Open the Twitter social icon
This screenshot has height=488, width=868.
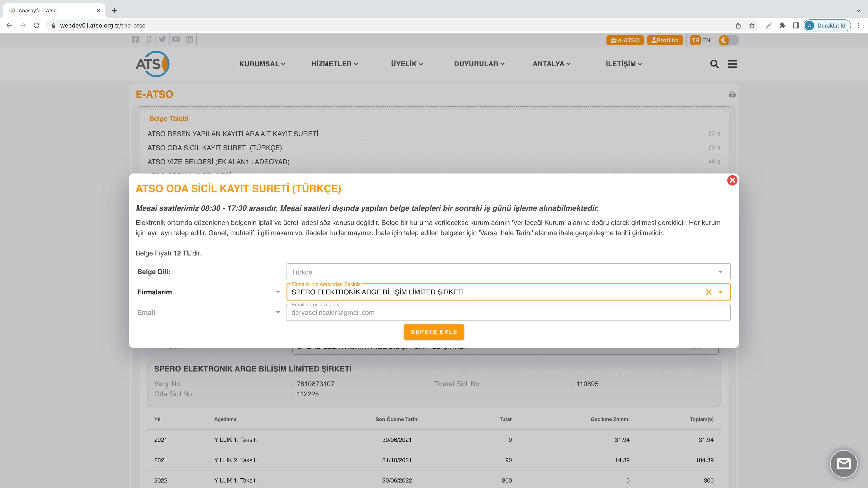[163, 39]
